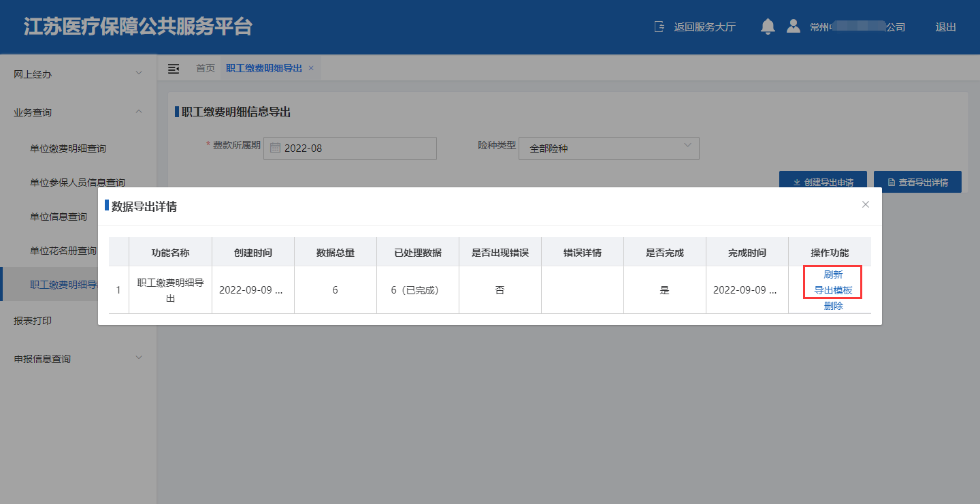
Task: Open 单位信息查询 in the sidebar
Action: pos(59,217)
